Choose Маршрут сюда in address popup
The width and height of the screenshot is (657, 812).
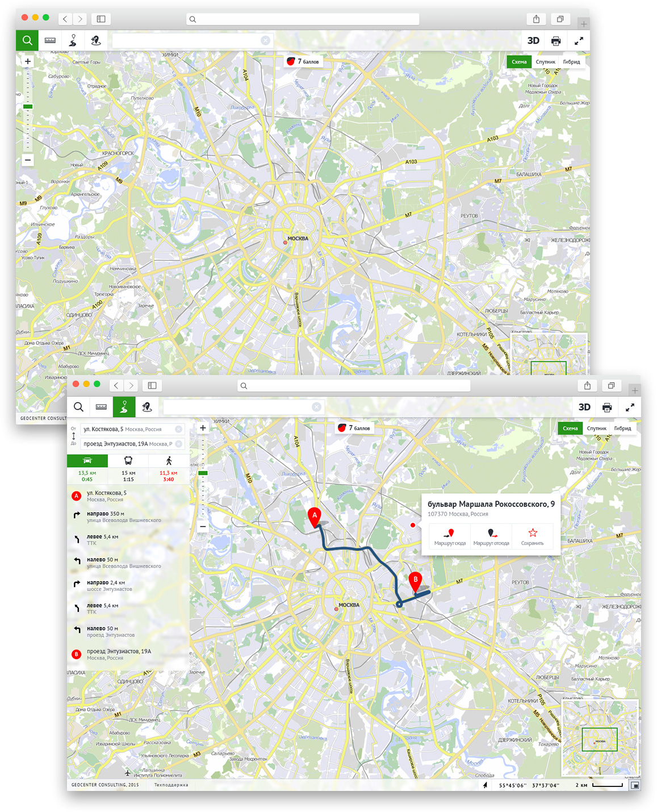tap(450, 537)
